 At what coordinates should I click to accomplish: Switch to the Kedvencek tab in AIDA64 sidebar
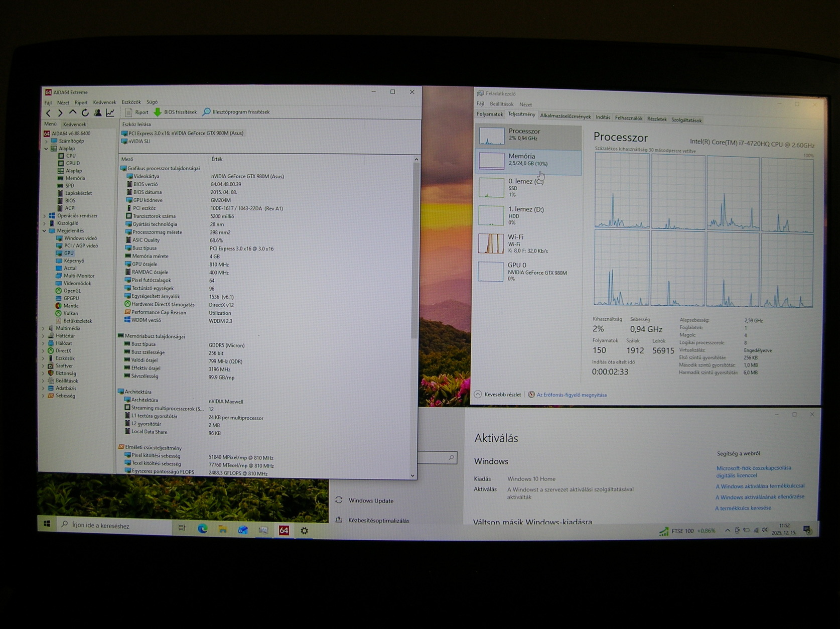(x=74, y=124)
